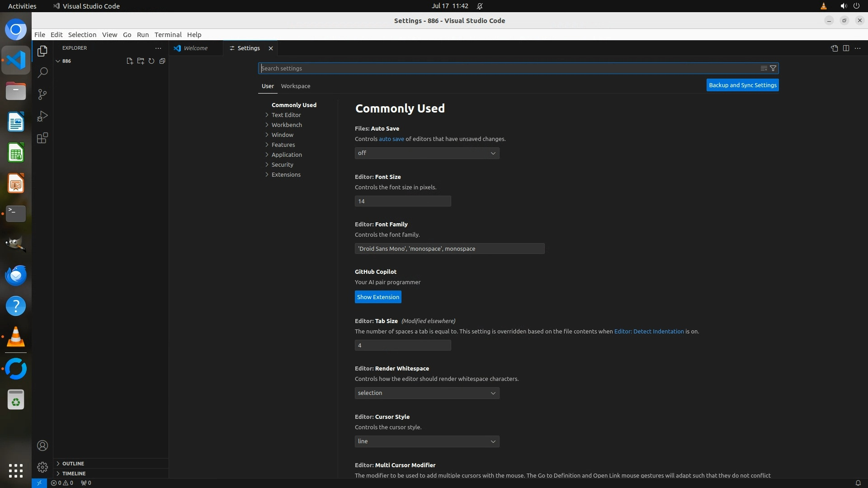Open the Render Whitespace dropdown
The height and width of the screenshot is (488, 868).
(x=427, y=393)
